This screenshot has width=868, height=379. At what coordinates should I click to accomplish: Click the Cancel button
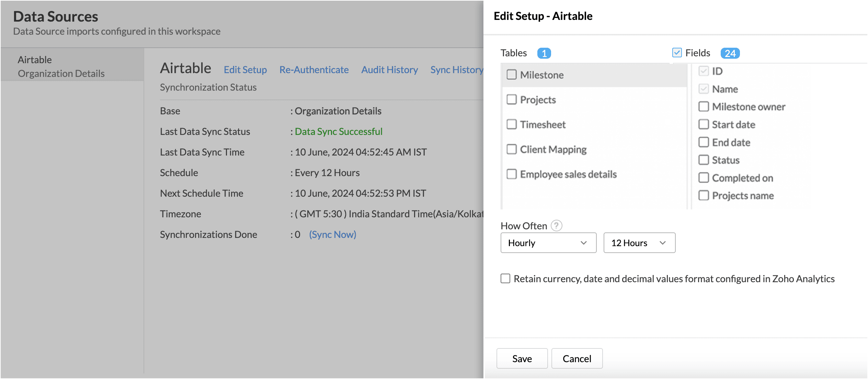577,358
